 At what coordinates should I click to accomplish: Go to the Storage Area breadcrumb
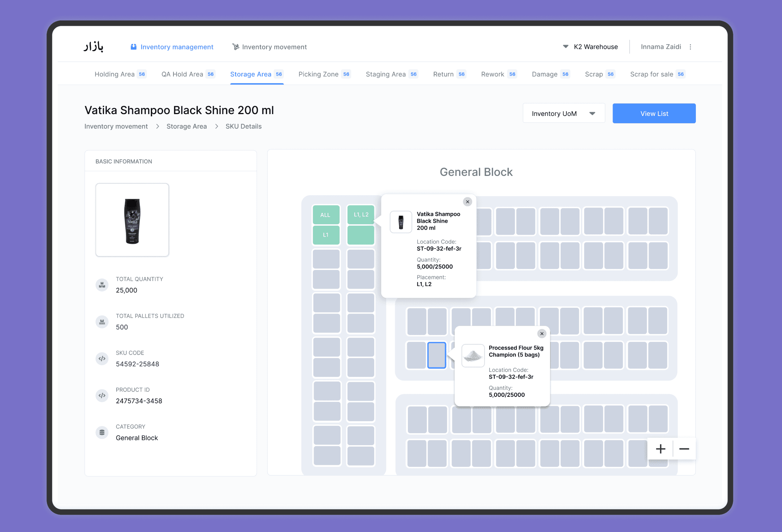coord(187,126)
